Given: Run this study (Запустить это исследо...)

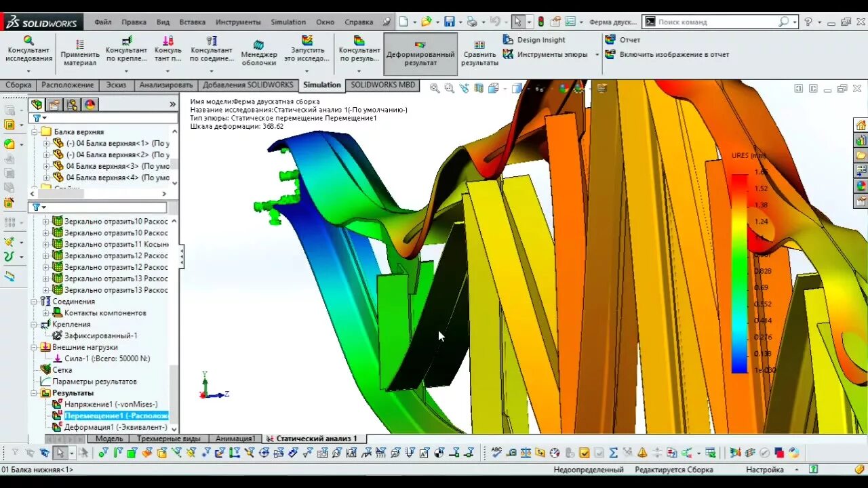Looking at the screenshot, I should (x=307, y=50).
